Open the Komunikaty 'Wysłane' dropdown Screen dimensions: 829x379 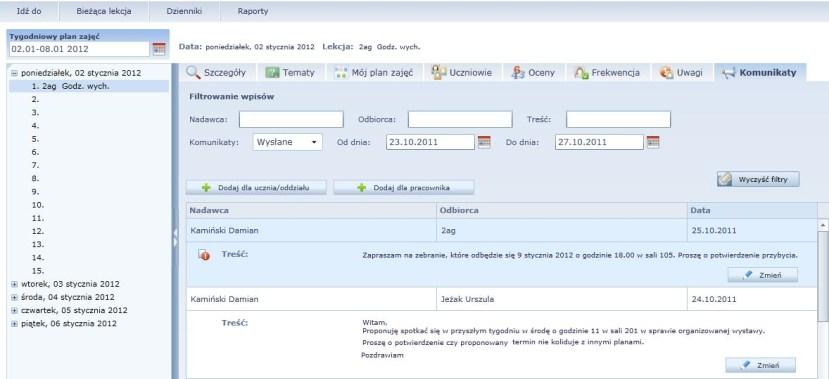point(288,142)
